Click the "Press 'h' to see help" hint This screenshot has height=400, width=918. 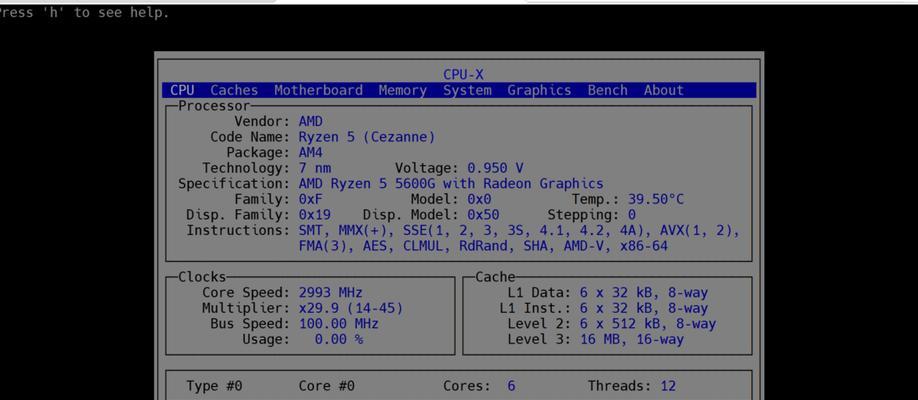(85, 13)
